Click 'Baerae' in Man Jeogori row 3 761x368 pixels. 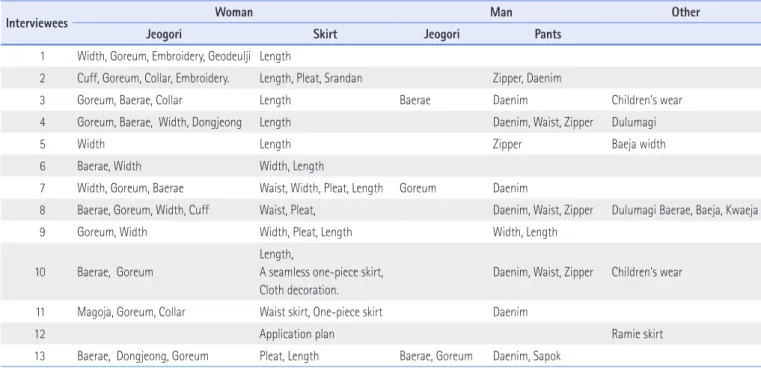coord(415,100)
